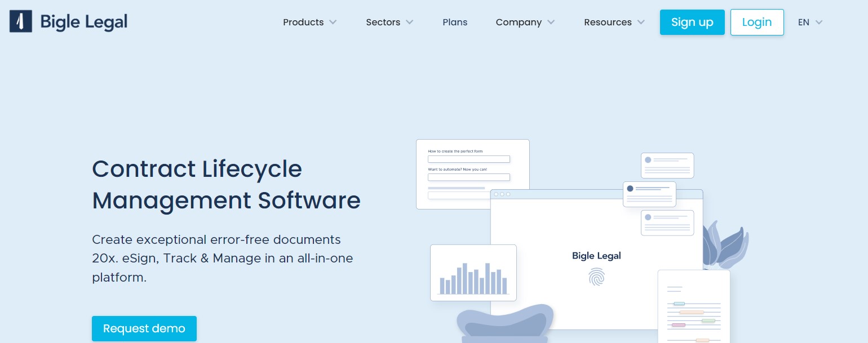This screenshot has width=868, height=343.
Task: Open the Company menu
Action: tap(525, 23)
